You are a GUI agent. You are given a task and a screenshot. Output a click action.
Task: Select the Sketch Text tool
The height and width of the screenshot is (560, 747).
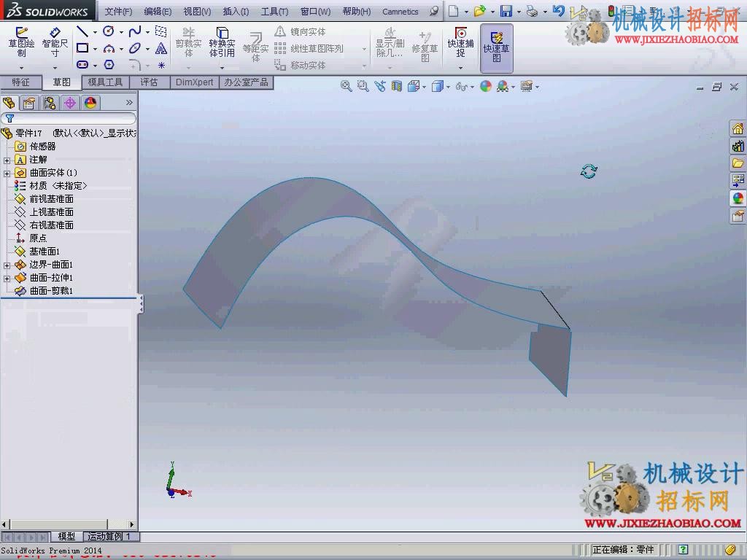pyautogui.click(x=161, y=48)
